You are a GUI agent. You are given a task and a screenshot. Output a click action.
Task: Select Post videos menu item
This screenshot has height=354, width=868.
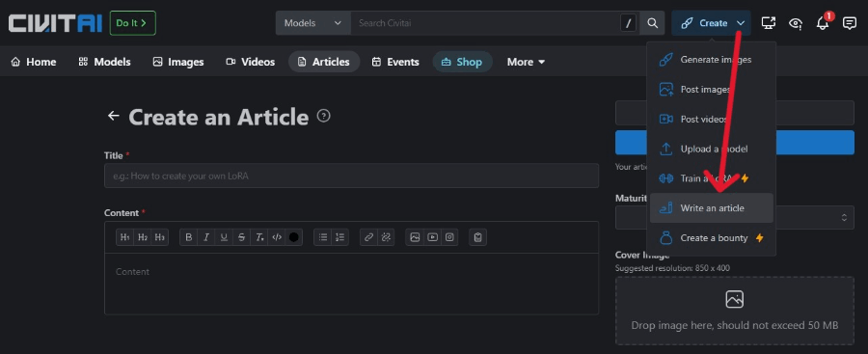[712, 119]
